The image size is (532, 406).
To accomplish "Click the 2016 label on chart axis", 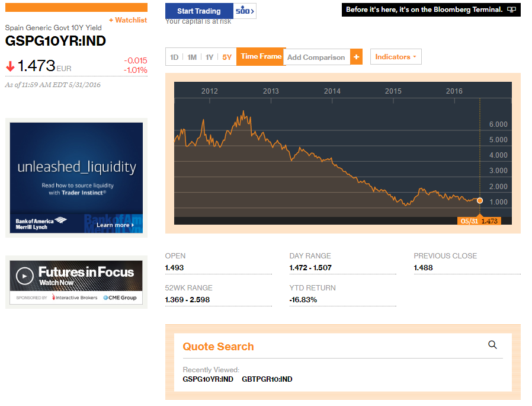I will (454, 91).
